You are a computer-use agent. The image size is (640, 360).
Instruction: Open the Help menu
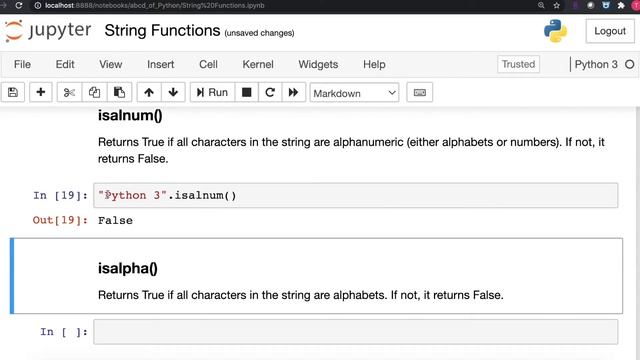[374, 64]
